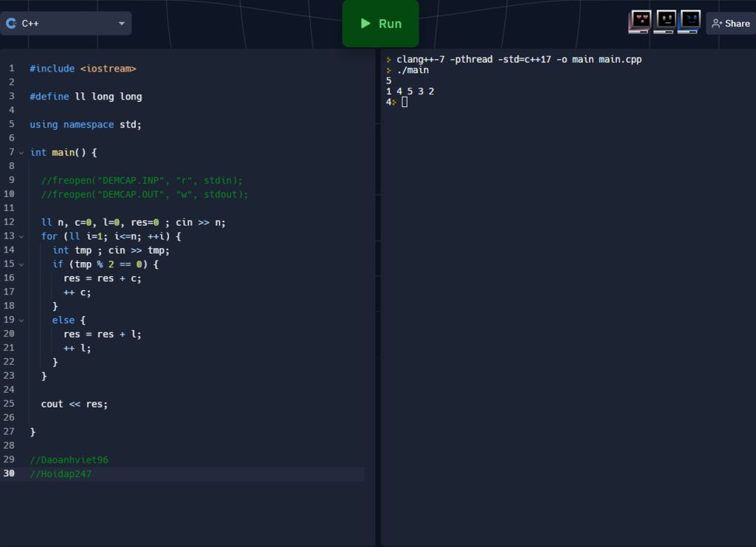756x547 pixels.
Task: Click the heart-eyes computer avatar
Action: tap(640, 22)
